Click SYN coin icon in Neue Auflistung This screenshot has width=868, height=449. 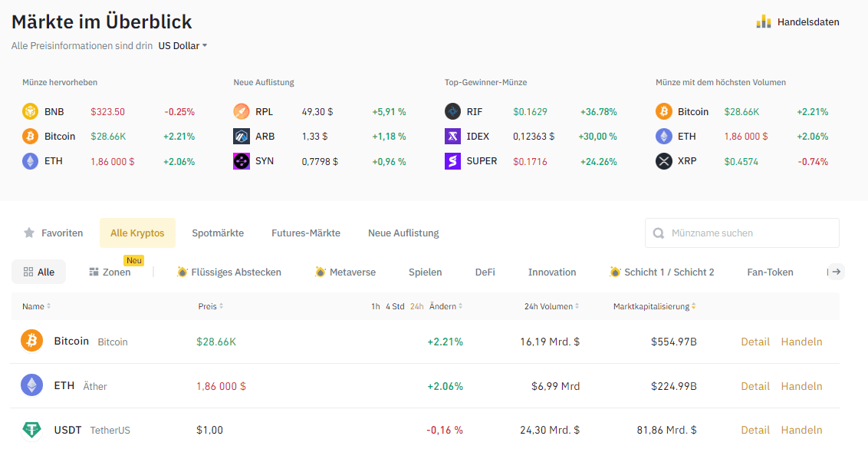tap(242, 161)
